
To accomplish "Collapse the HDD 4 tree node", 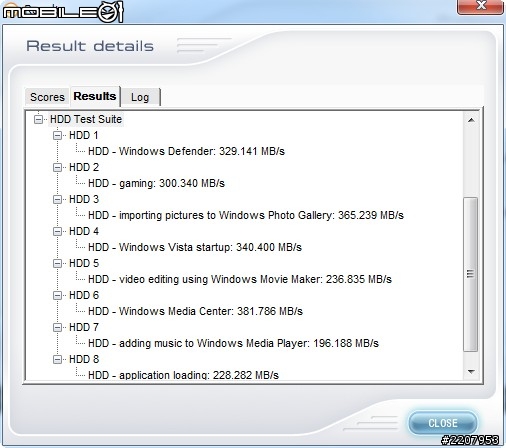I will (x=57, y=231).
